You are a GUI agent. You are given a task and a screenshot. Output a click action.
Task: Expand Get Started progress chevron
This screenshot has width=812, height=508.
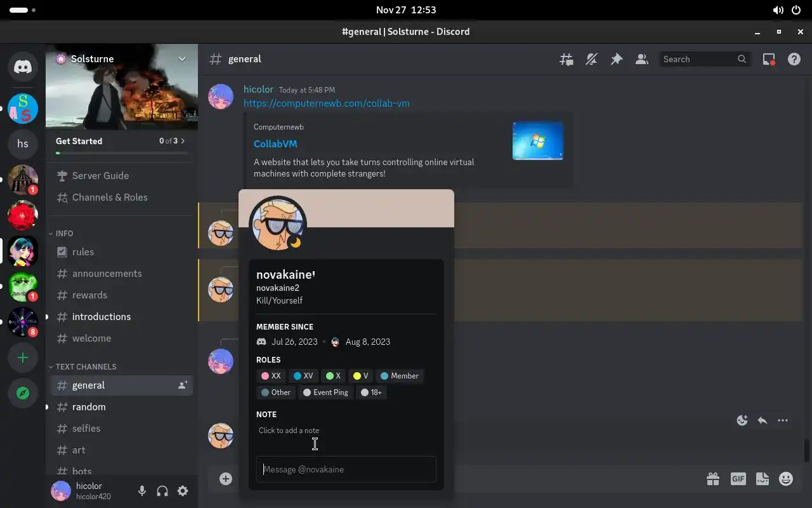(183, 141)
